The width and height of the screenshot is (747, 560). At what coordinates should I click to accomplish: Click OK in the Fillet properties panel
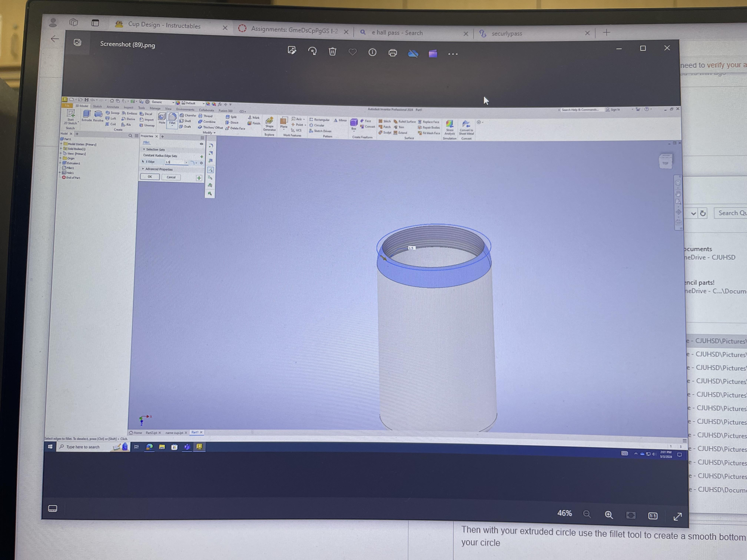[x=150, y=176]
